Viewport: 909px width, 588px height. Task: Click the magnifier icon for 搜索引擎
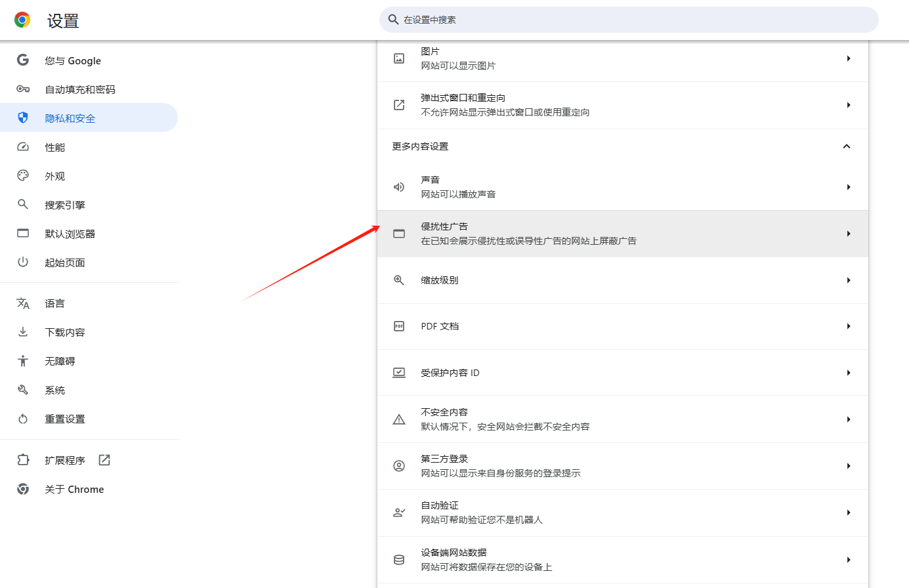[23, 205]
